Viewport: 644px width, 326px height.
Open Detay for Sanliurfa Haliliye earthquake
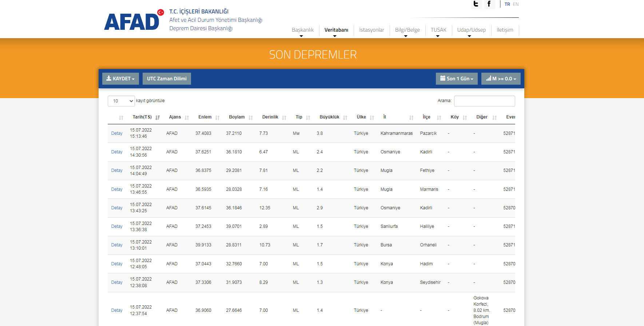pyautogui.click(x=117, y=226)
